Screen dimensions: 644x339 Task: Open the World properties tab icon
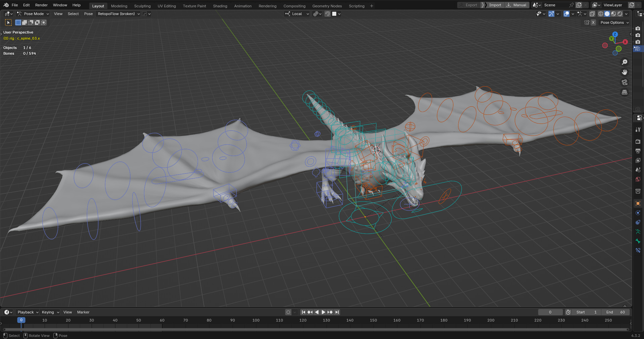[638, 179]
